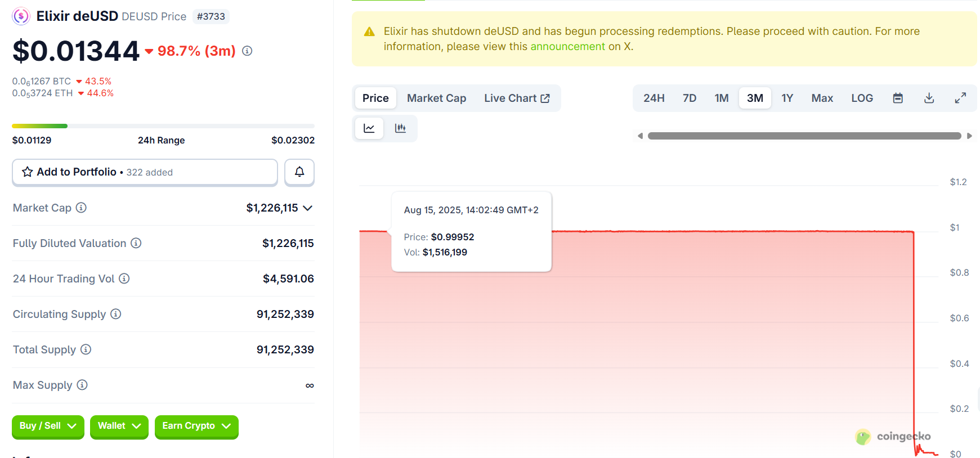Open the Earn Crypto dropdown
Screen dimensions: 980x458
coord(196,426)
